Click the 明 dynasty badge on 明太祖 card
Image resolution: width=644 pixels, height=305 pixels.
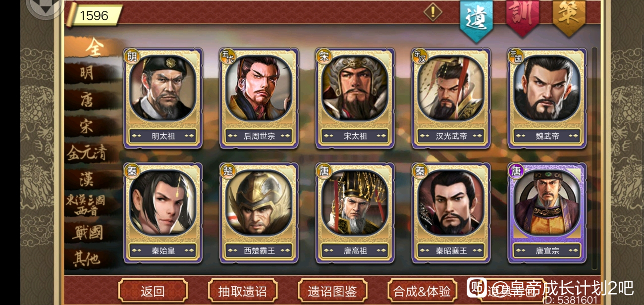click(x=132, y=56)
